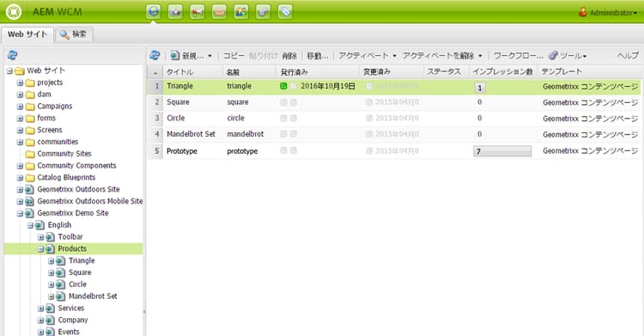Image resolution: width=644 pixels, height=336 pixels.
Task: Open the アクティベートを解除 dropdown arrow
Action: click(480, 56)
